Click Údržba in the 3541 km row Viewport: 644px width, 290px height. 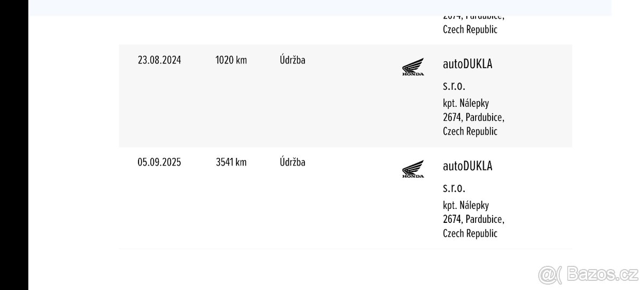[292, 162]
